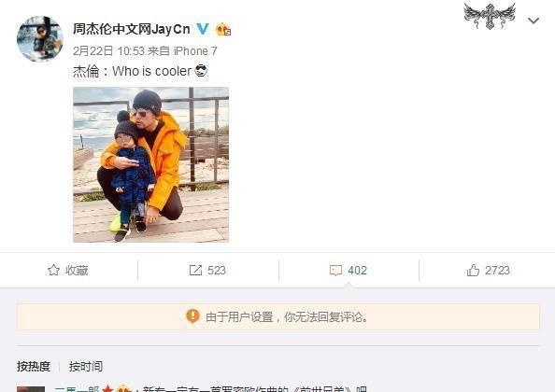
Task: Click the repost share icon
Action: [x=195, y=271]
